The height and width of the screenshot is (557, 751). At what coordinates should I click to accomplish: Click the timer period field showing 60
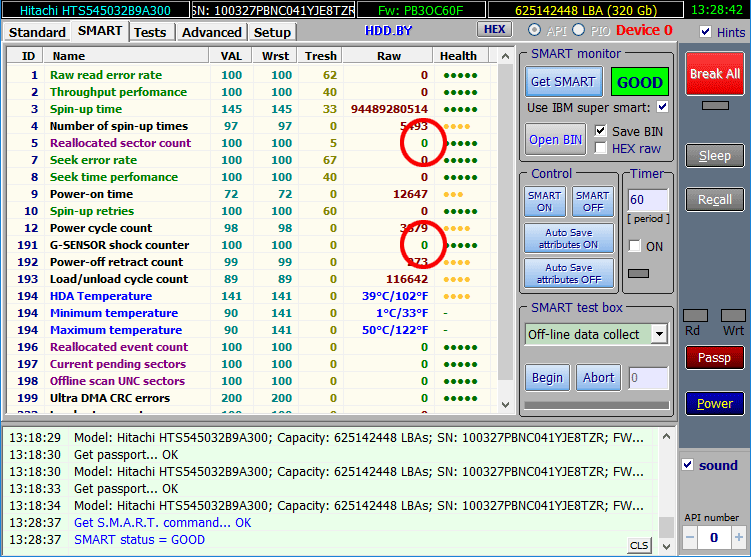click(x=648, y=200)
